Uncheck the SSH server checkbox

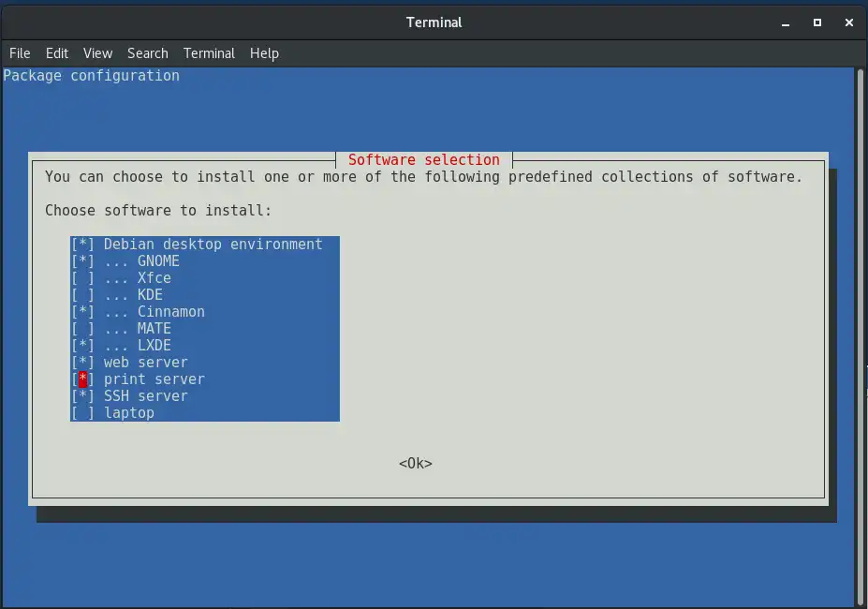pos(83,396)
